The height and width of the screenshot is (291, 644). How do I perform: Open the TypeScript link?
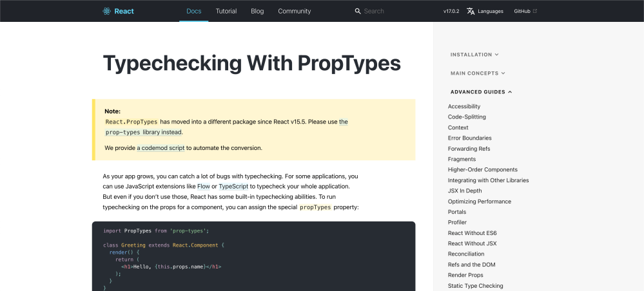click(233, 186)
